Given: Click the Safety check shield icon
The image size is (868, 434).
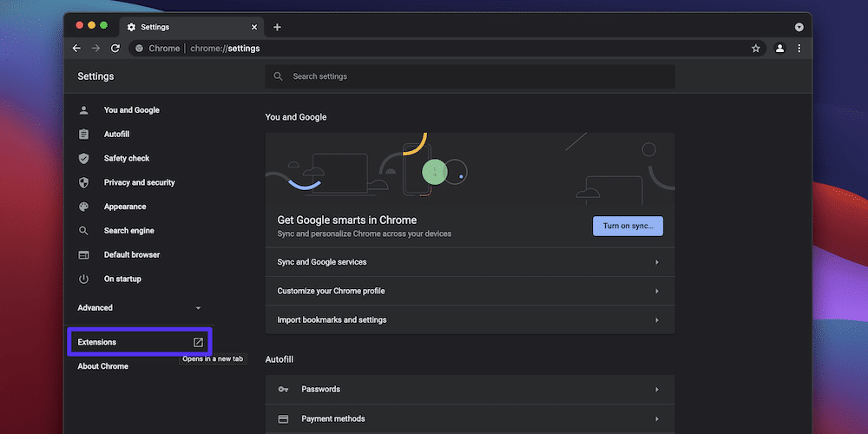Looking at the screenshot, I should pyautogui.click(x=83, y=158).
